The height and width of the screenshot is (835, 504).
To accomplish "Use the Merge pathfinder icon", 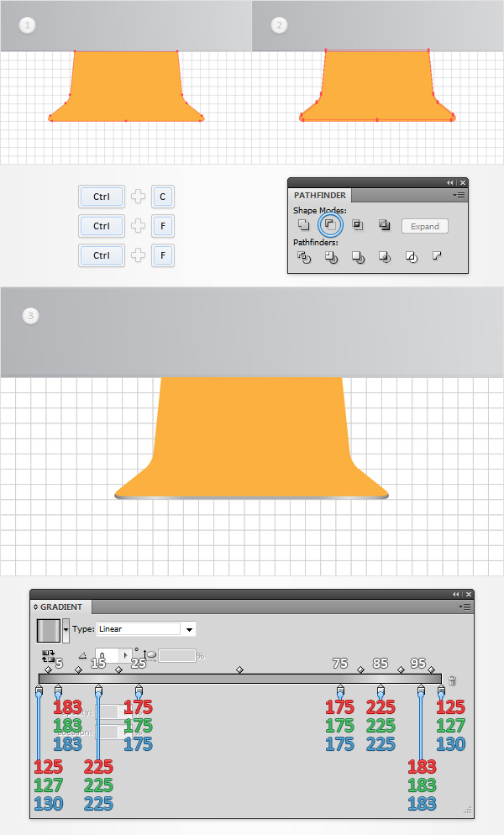I will [x=358, y=257].
